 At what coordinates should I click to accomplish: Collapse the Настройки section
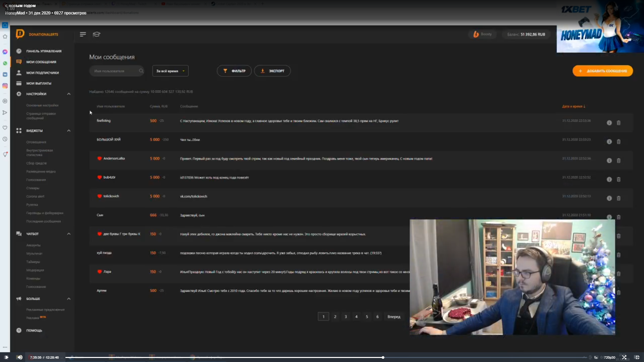tap(69, 94)
